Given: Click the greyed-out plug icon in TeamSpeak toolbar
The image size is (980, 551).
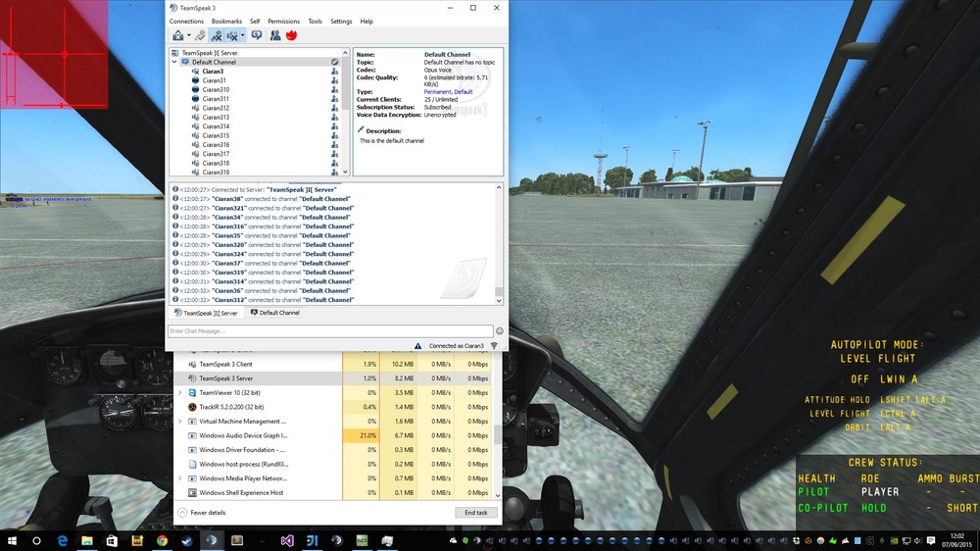Looking at the screenshot, I should click(200, 35).
